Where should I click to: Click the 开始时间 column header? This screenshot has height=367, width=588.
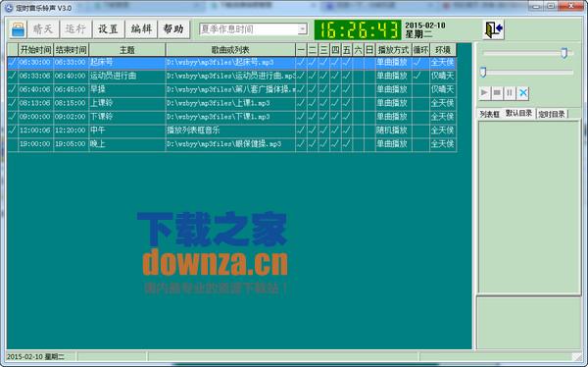35,50
